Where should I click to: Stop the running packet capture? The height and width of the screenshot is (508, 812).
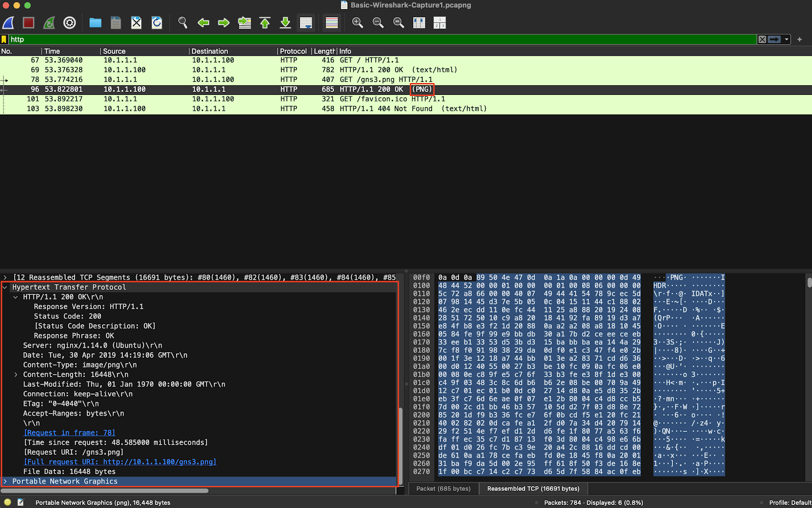(28, 23)
